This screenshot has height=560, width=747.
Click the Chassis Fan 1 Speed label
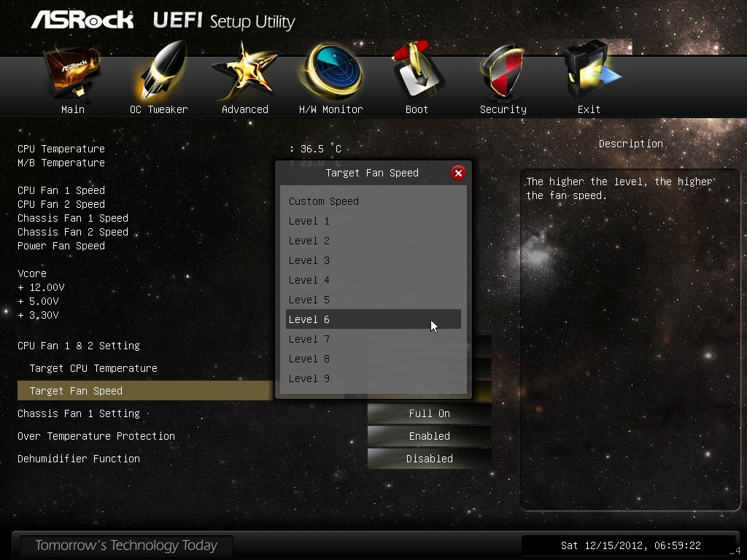[73, 218]
